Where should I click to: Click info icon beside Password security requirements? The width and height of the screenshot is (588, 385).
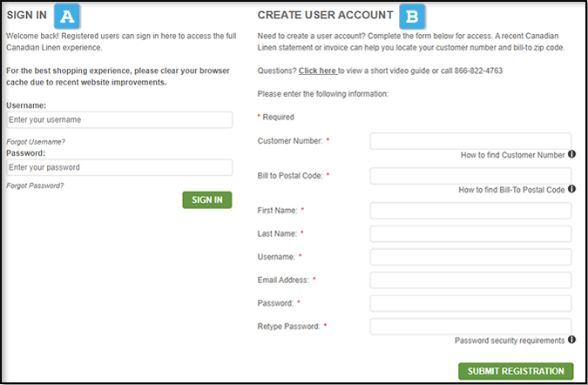(x=572, y=340)
